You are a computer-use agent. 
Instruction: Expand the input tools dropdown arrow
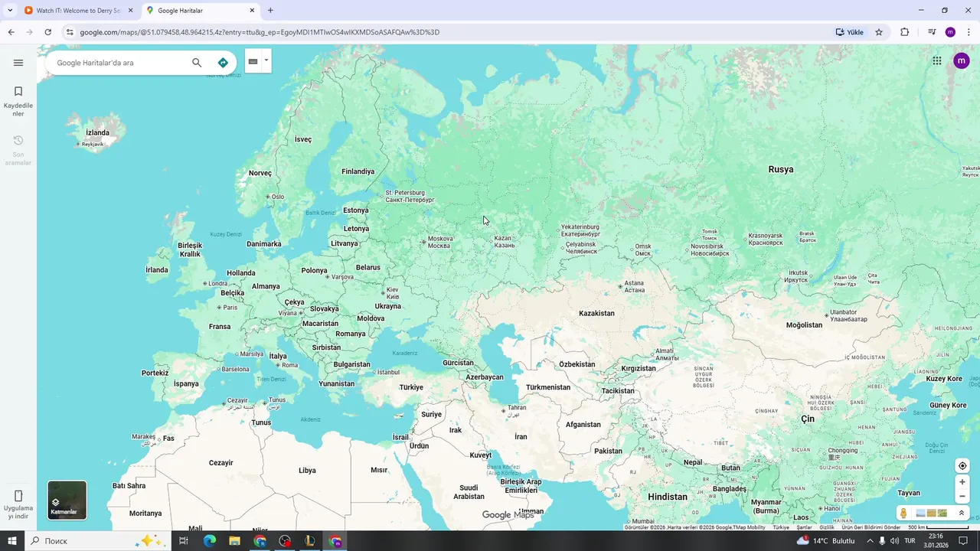[266, 60]
